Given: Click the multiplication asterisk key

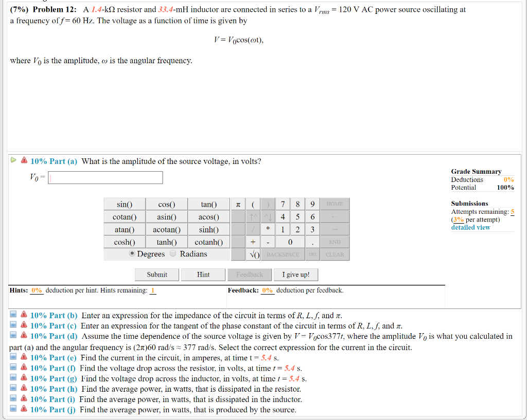Looking at the screenshot, I should coord(268,229).
